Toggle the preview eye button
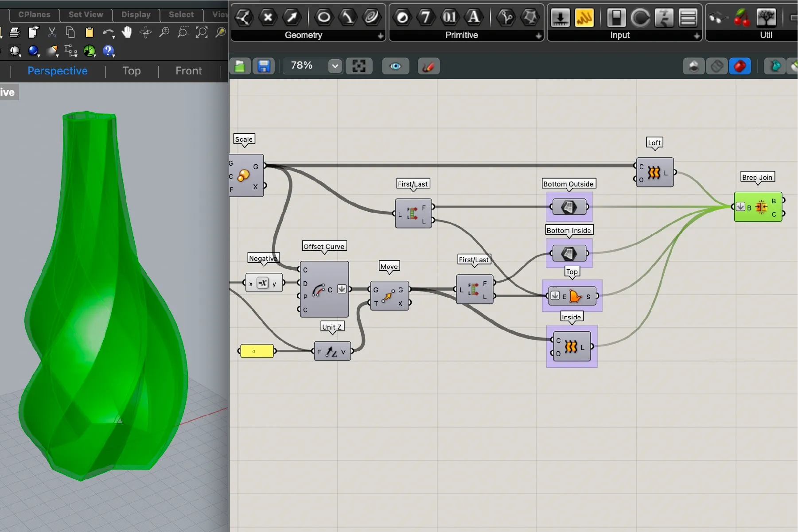 [395, 66]
